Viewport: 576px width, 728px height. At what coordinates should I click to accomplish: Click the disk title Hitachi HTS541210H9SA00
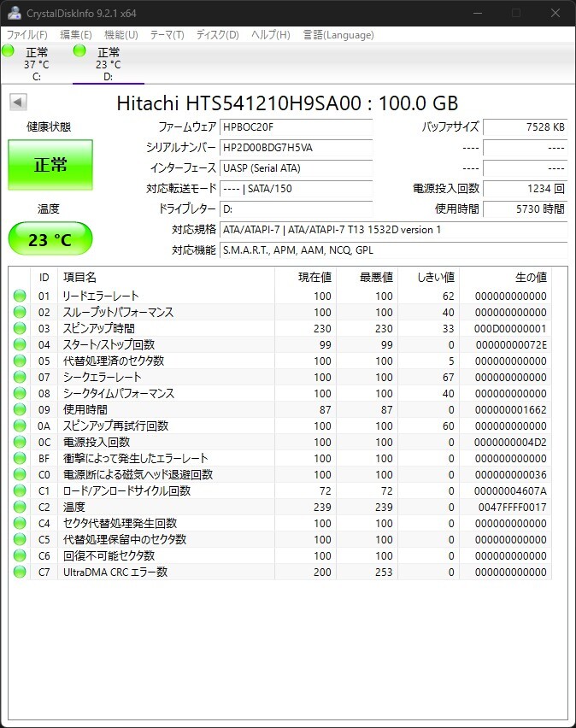pos(238,103)
